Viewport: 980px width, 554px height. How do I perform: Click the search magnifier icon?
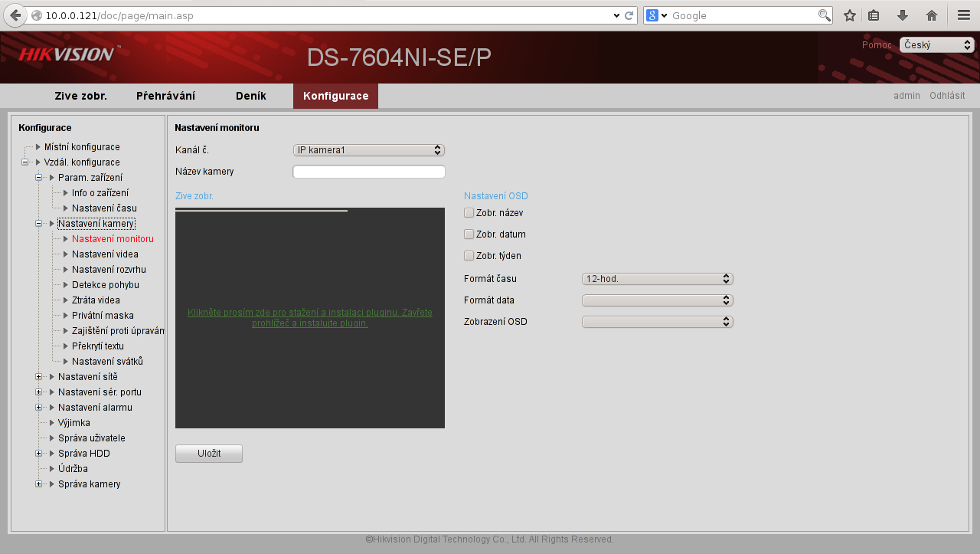pos(824,15)
